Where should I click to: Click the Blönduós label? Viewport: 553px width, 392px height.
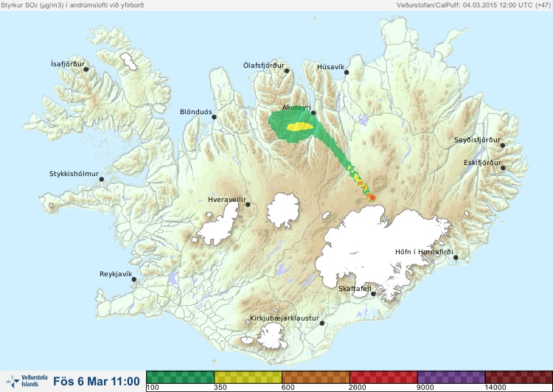tap(196, 112)
